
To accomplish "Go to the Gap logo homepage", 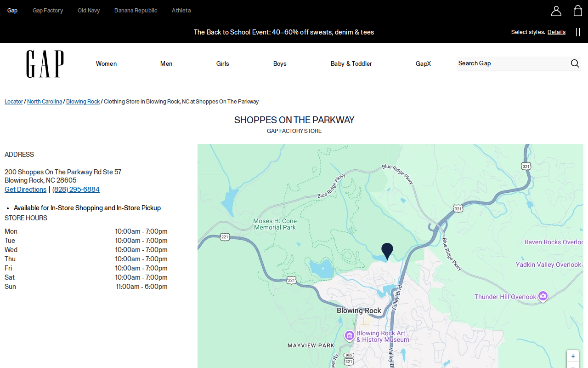I will [x=45, y=64].
